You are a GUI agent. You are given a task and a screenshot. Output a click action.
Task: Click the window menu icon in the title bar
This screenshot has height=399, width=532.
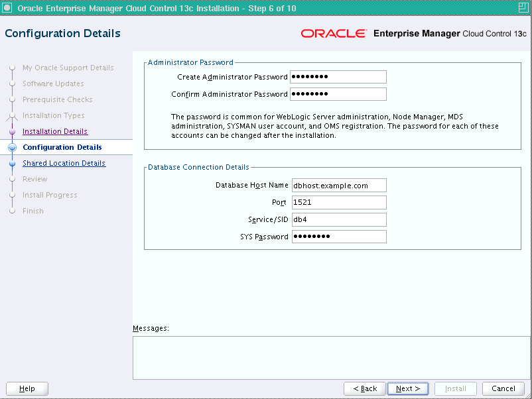pyautogui.click(x=7, y=8)
